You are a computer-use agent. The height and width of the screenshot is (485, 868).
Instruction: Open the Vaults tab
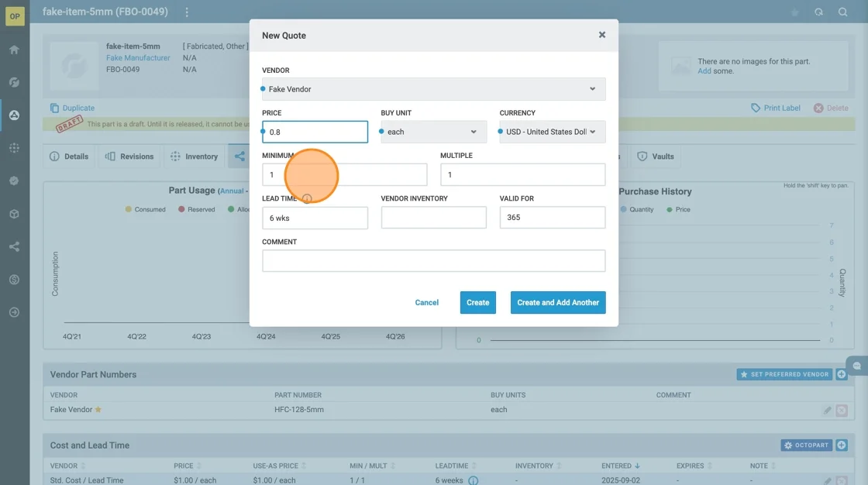(x=656, y=157)
